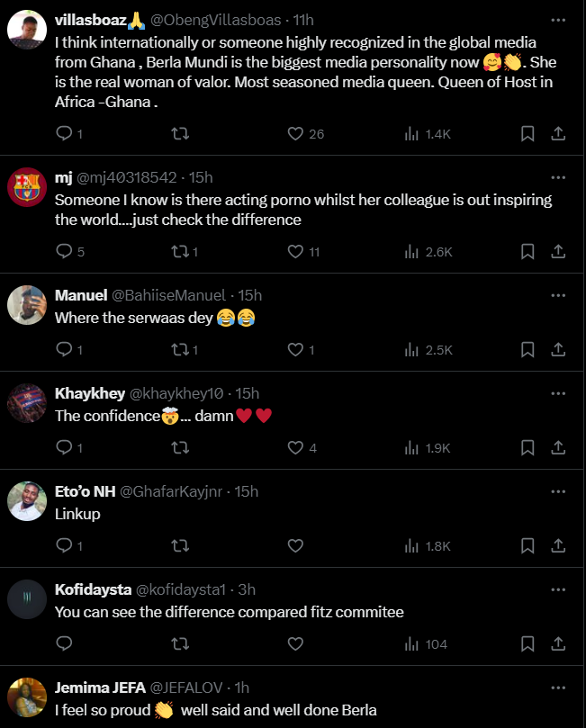Reply to Khaykhey's tweet

coord(64,447)
